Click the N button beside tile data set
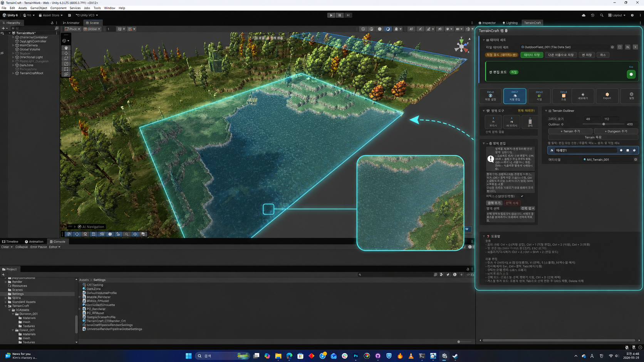This screenshot has height=362, width=644. click(x=627, y=47)
